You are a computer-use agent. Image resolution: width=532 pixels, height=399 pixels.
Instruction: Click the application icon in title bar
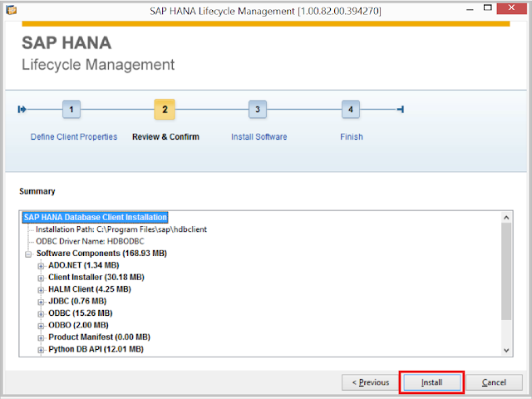coord(11,10)
